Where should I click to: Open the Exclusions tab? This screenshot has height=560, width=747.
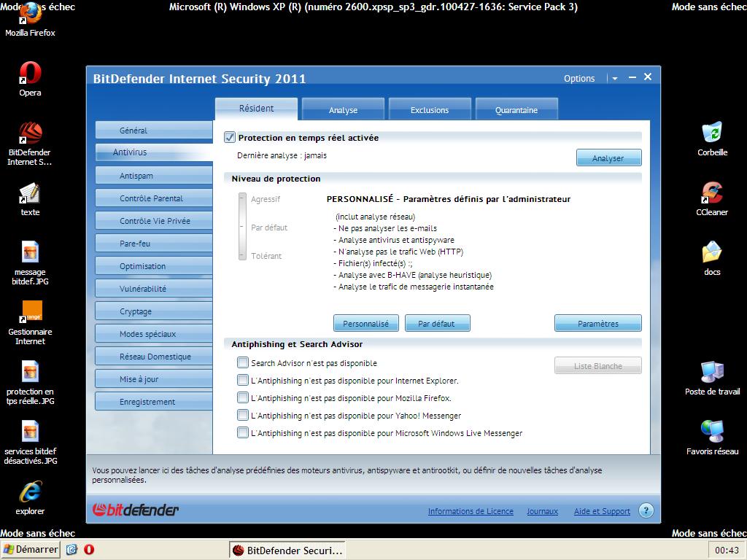430,109
